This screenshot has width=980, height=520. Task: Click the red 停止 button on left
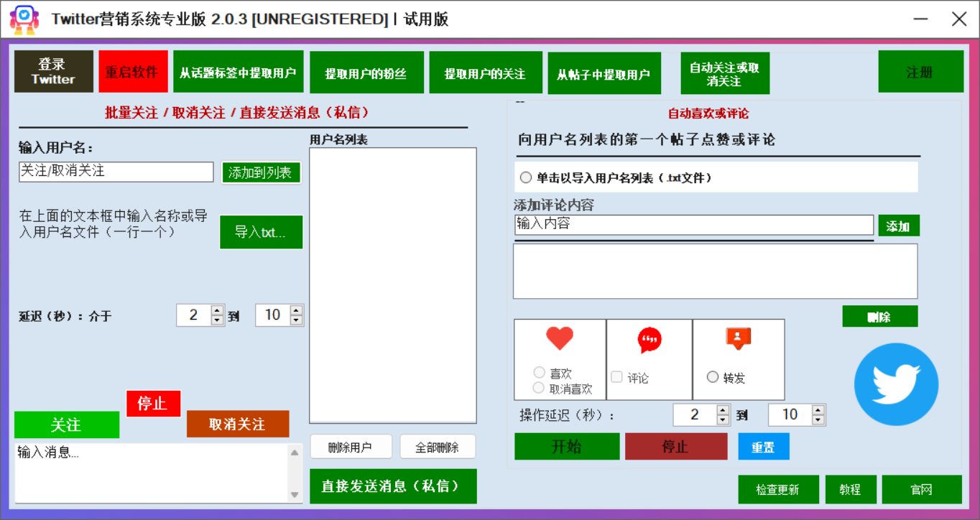tap(154, 404)
